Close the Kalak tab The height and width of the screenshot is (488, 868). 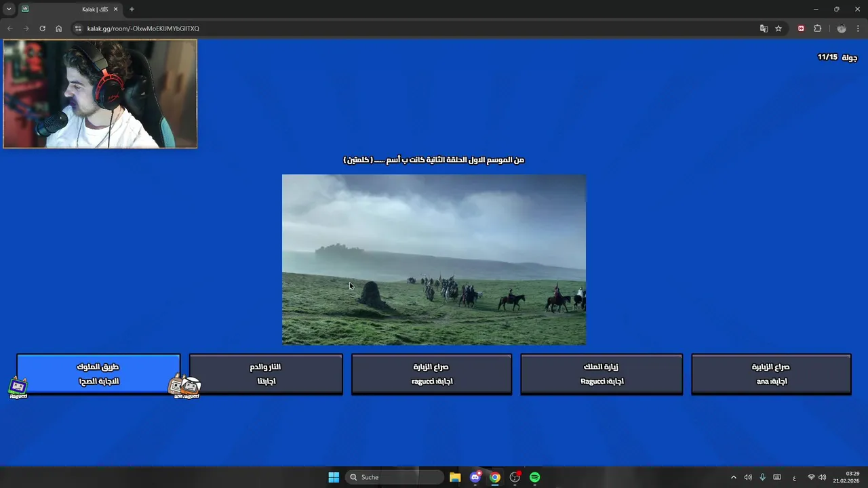[115, 9]
